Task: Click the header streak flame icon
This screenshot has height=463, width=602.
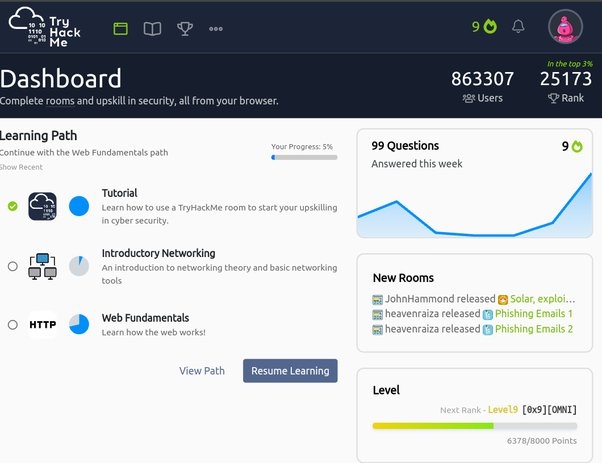Action: 490,26
